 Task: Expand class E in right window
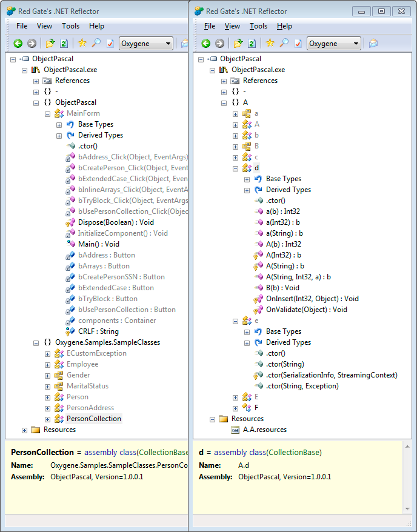pyautogui.click(x=236, y=398)
